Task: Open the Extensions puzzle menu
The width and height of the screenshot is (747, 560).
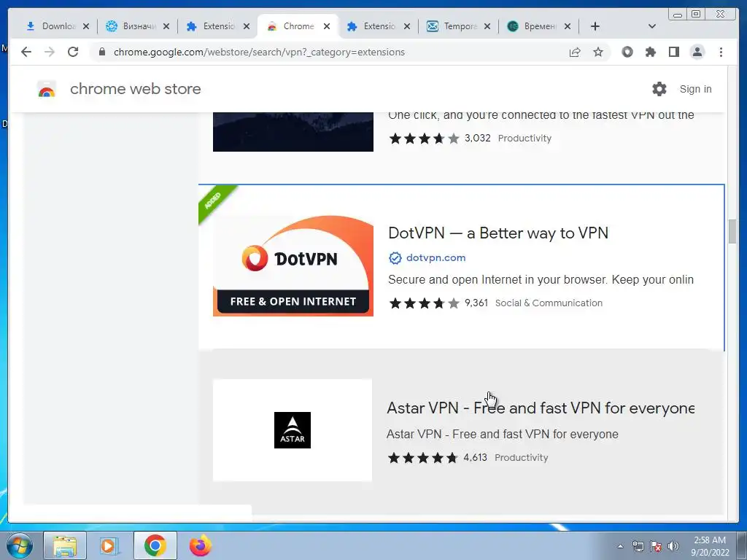Action: coord(650,52)
